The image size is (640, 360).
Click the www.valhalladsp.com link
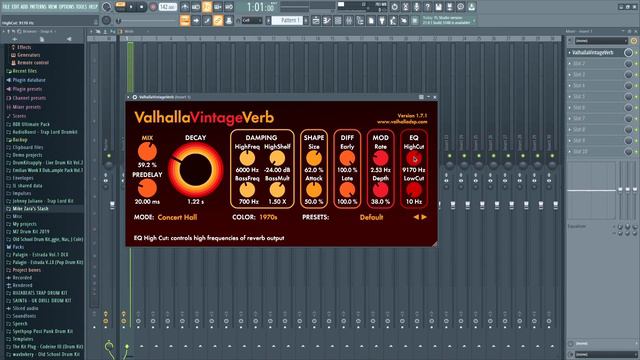coord(402,122)
